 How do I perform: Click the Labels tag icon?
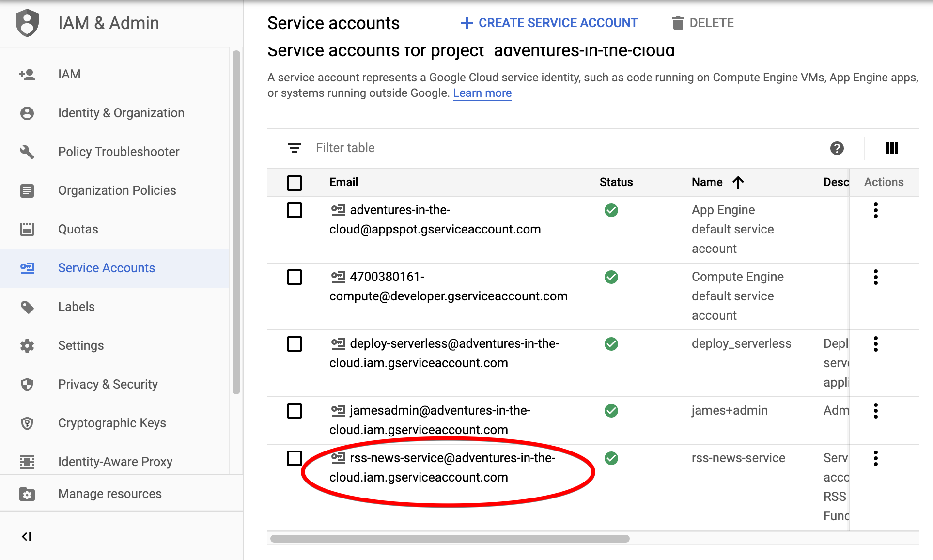point(27,307)
